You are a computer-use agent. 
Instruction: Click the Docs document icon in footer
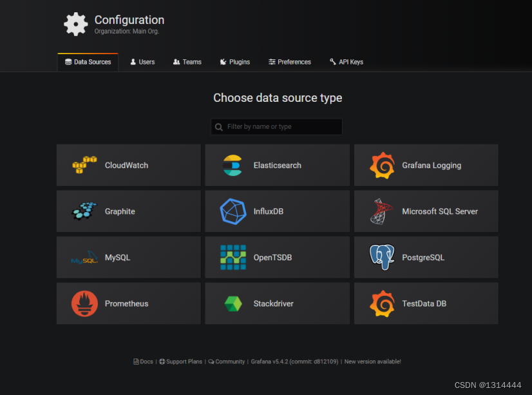136,361
